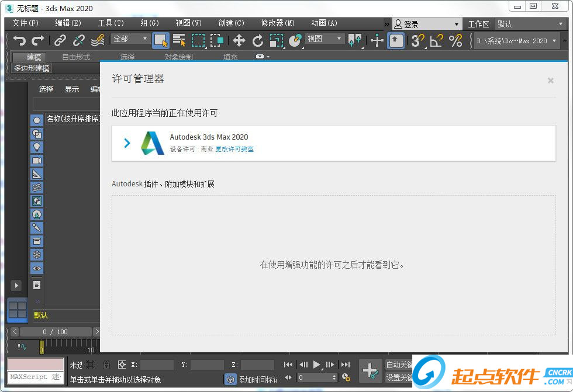Open the 工作区 默认 workspace dropdown
The width and height of the screenshot is (573, 392).
tap(531, 24)
